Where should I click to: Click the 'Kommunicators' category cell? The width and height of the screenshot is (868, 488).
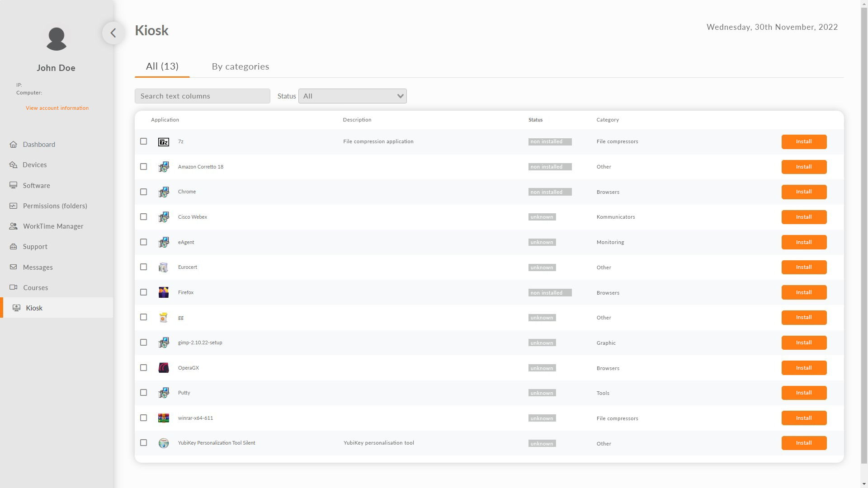tap(616, 217)
